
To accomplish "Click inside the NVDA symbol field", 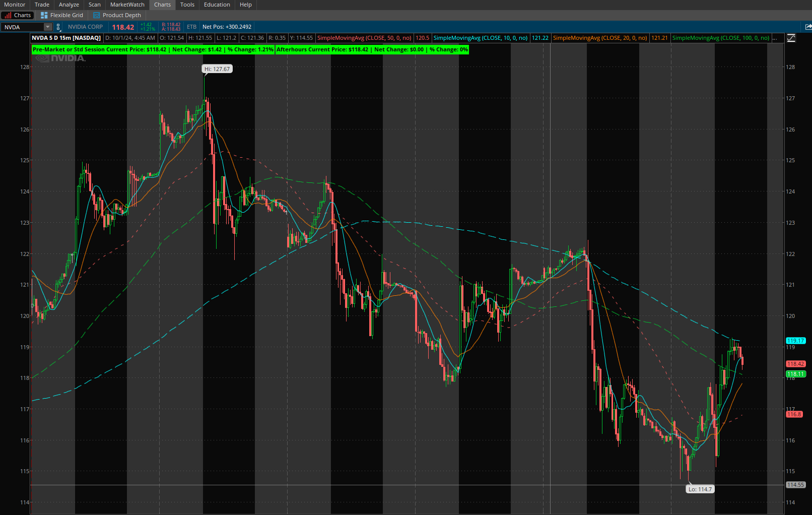I will 22,27.
